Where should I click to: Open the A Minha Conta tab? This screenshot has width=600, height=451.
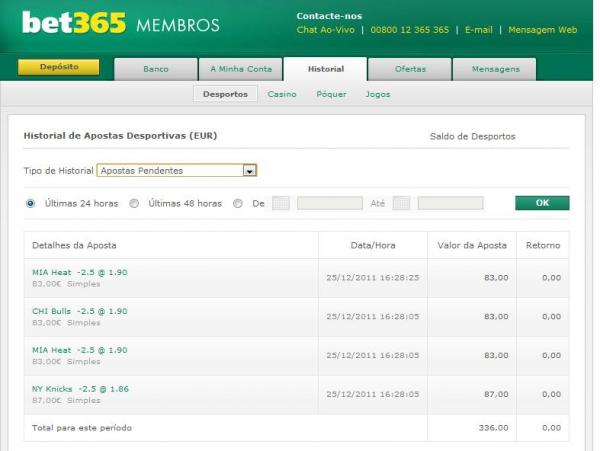tap(240, 69)
